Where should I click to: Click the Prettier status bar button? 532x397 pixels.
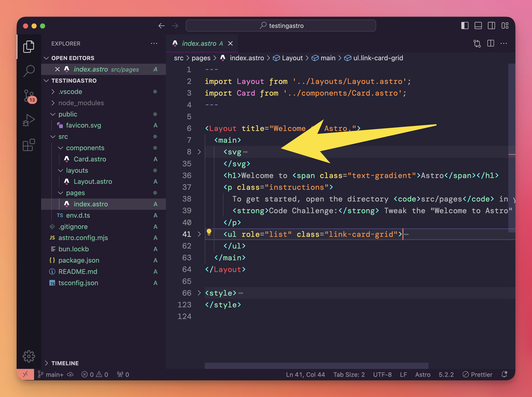coord(477,374)
